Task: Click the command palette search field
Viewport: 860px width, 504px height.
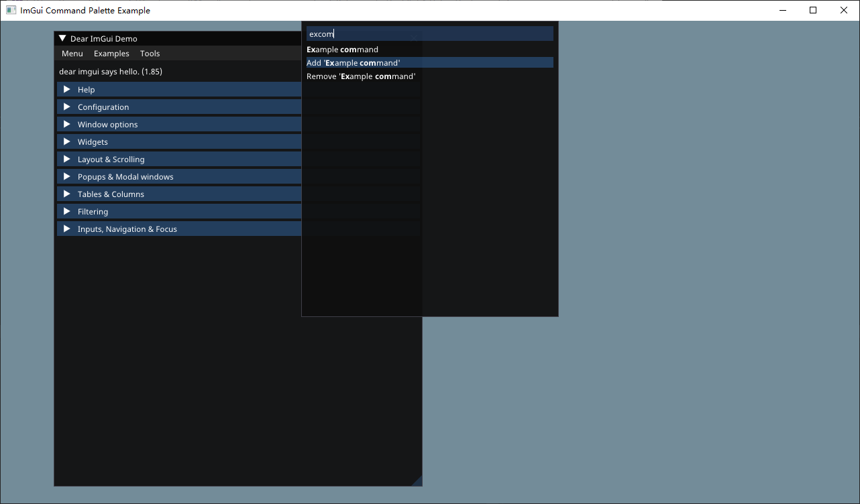Action: [429, 33]
